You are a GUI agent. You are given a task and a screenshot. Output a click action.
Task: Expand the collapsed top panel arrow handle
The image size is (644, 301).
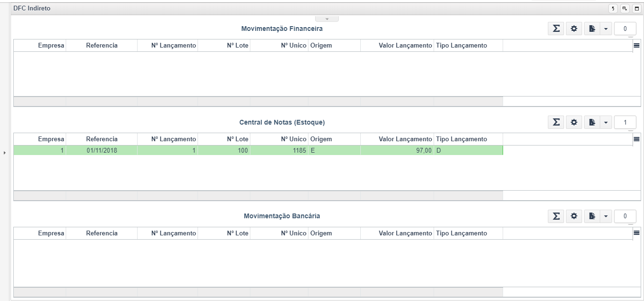point(327,19)
